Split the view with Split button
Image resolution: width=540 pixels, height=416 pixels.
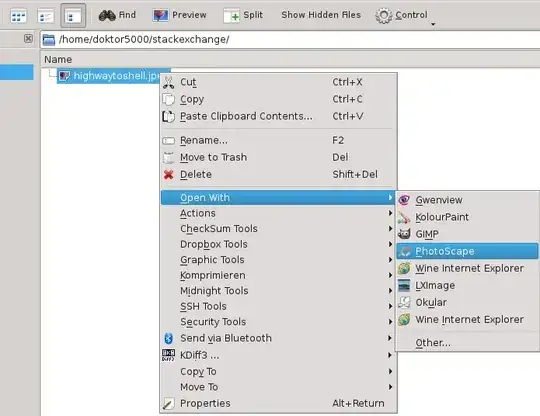[243, 15]
